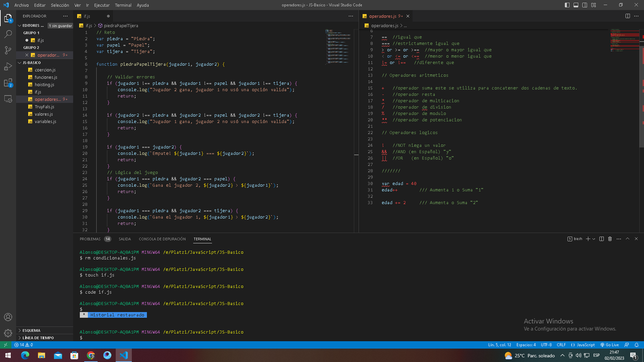Screen dimensions: 644x362
Task: Collapse the Editores Abiertos section
Action: [x=32, y=26]
